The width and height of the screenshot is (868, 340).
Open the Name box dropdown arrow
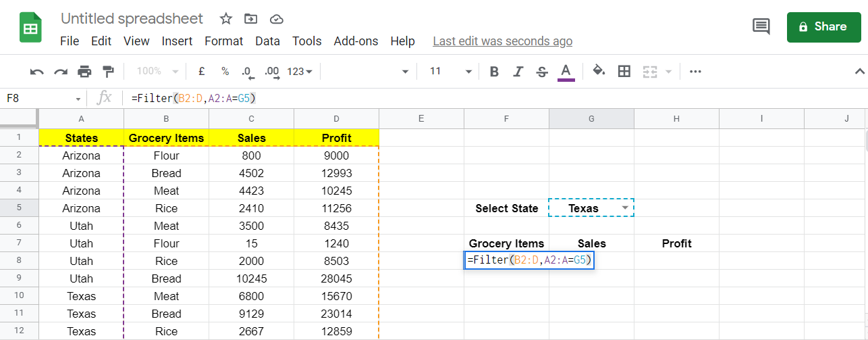coord(78,99)
